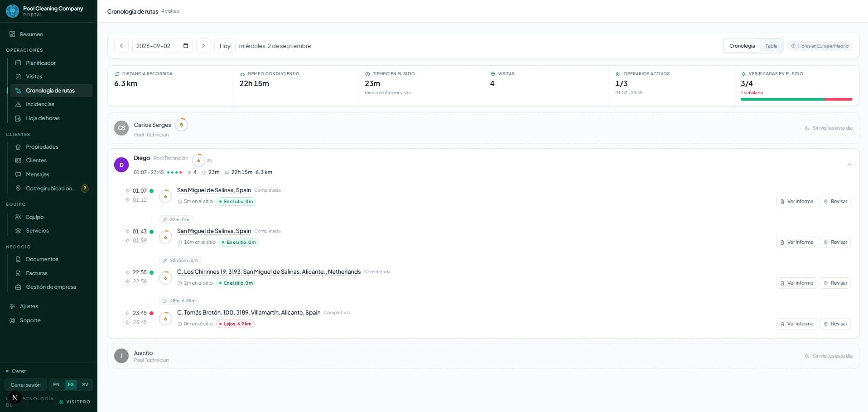Viewport: 868px width, 412px height.
Task: Open the calendar picker icon in date field
Action: [x=186, y=46]
